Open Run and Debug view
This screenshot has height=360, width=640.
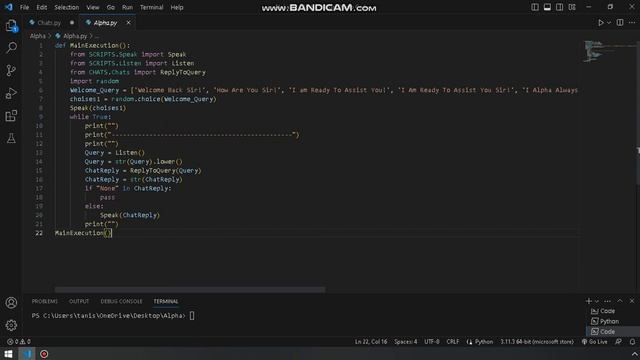tap(11, 93)
